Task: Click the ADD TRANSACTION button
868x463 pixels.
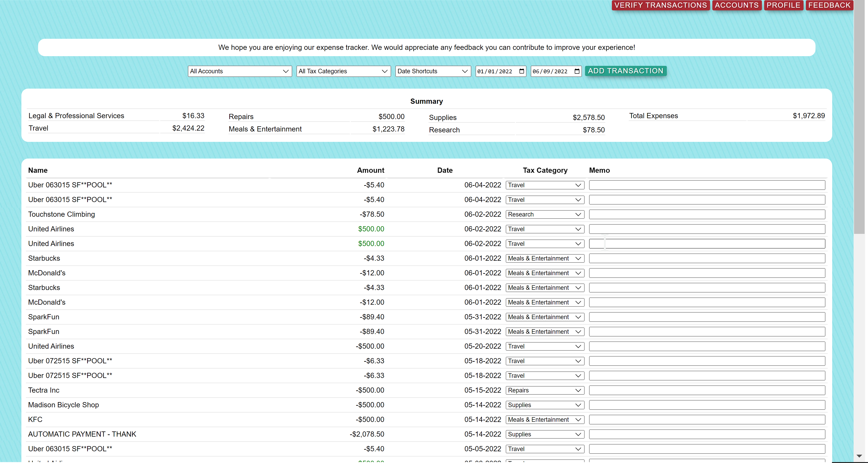Action: [625, 71]
